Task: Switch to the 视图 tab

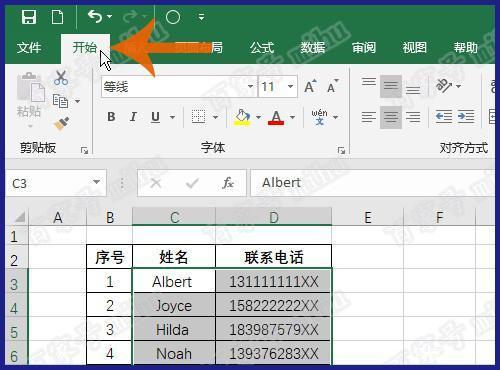Action: click(x=414, y=48)
